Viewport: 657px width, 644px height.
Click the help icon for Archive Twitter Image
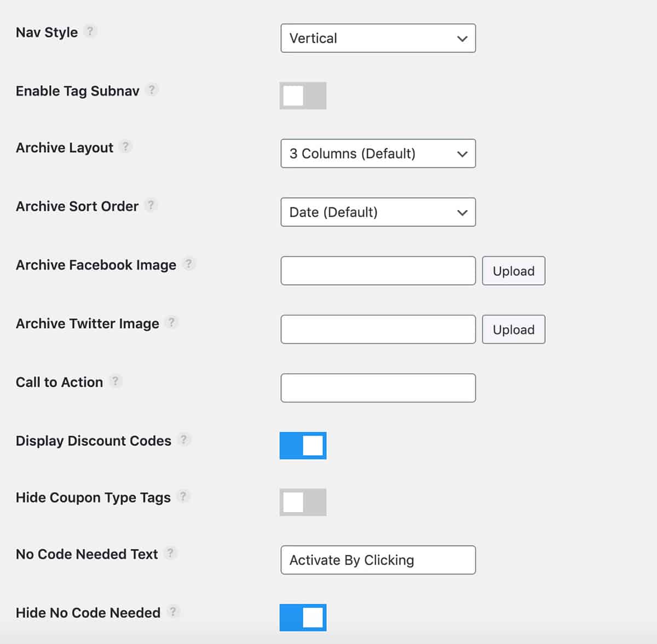[x=172, y=322]
